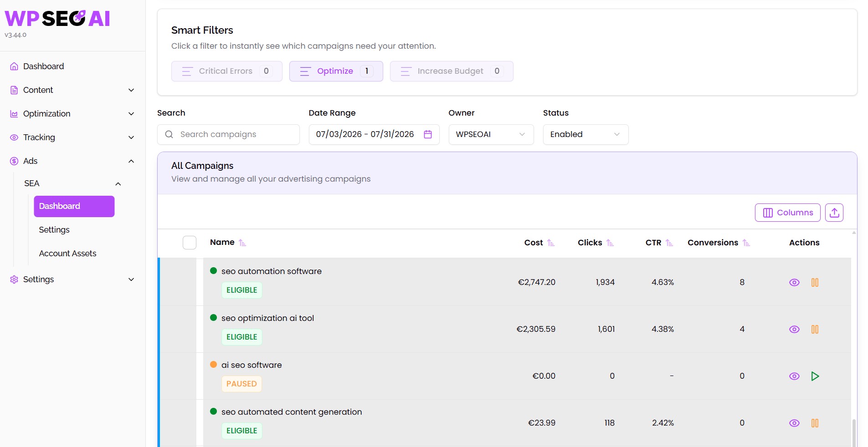868x447 pixels.
Task: View details of seo automation software campaign
Action: click(794, 282)
